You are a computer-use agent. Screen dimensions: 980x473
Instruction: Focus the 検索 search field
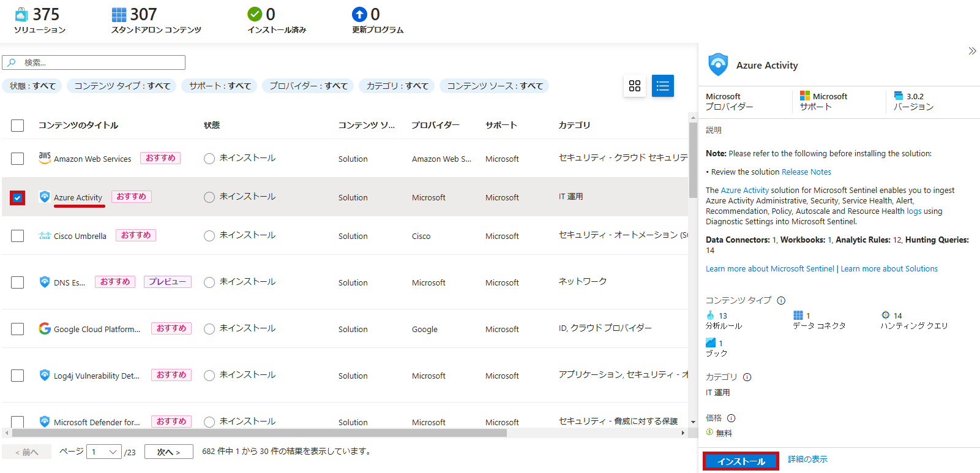pos(94,62)
